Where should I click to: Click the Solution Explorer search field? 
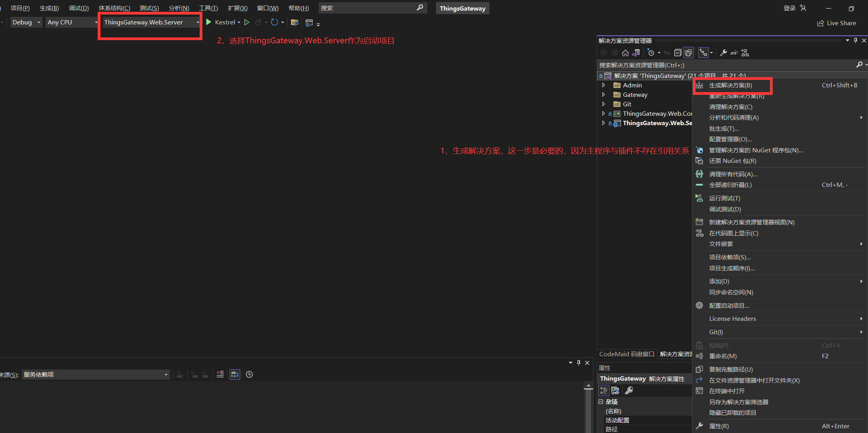pyautogui.click(x=725, y=65)
